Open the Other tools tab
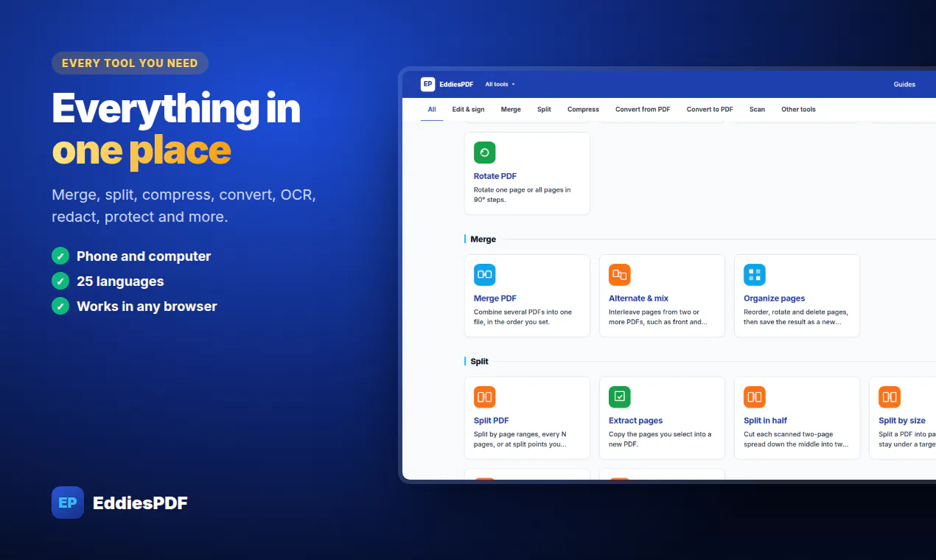 point(798,109)
